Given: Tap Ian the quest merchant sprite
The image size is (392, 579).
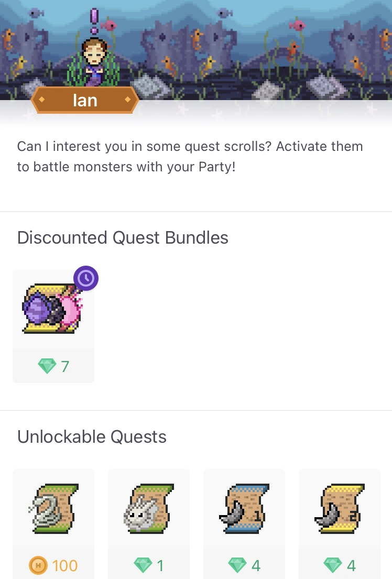Looking at the screenshot, I should 94,62.
